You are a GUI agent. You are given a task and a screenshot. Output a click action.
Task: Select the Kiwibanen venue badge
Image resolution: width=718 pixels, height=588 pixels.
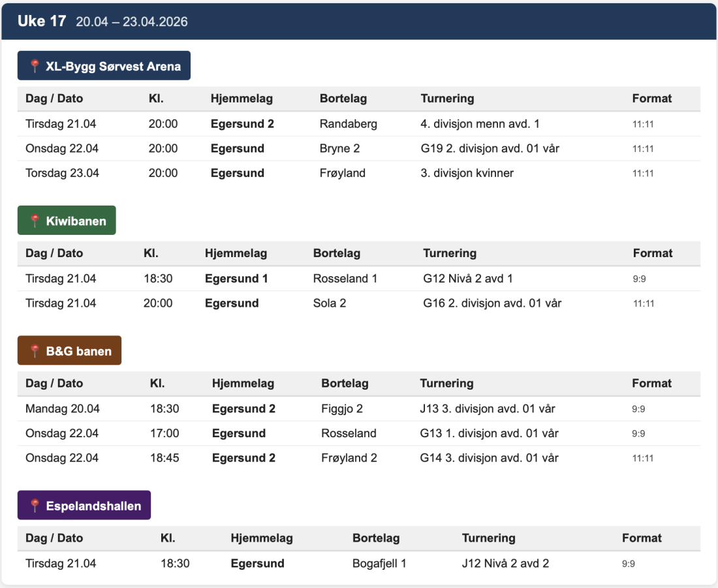(x=67, y=221)
